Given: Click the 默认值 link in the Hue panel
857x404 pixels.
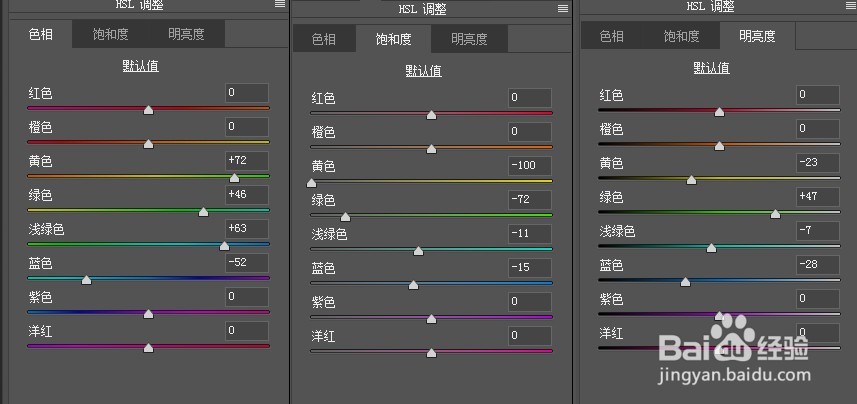Looking at the screenshot, I should [140, 67].
